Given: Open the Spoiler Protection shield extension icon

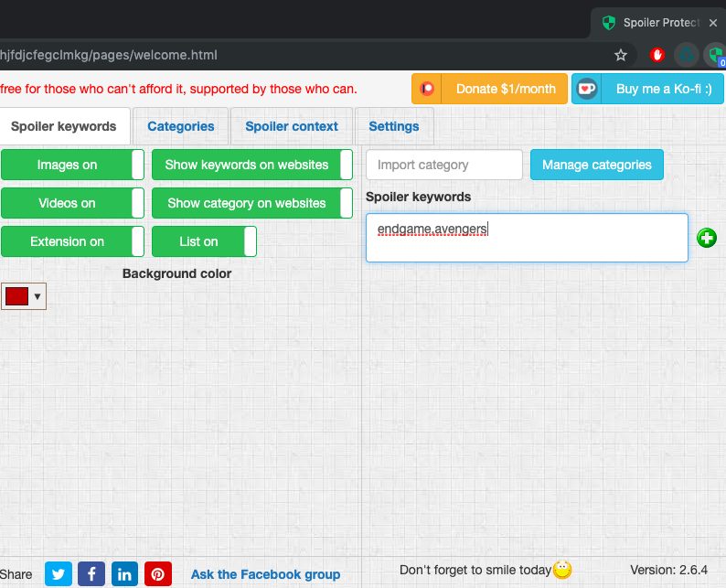Looking at the screenshot, I should pos(715,56).
